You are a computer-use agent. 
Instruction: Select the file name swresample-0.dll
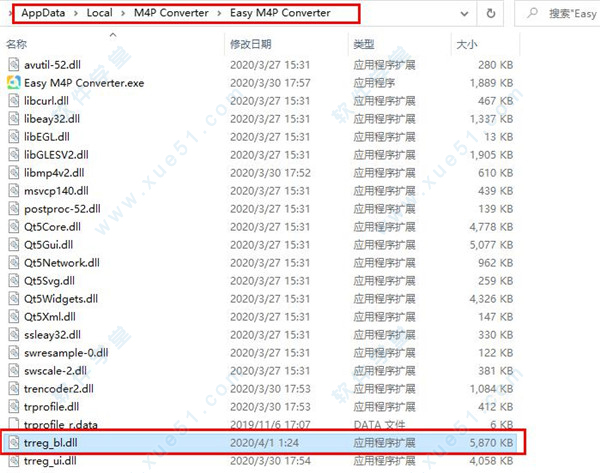[x=66, y=352]
